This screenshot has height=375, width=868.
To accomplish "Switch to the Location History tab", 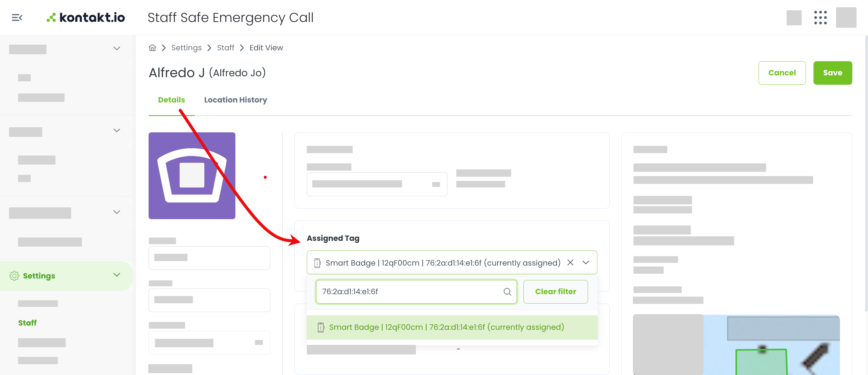I will pos(235,100).
